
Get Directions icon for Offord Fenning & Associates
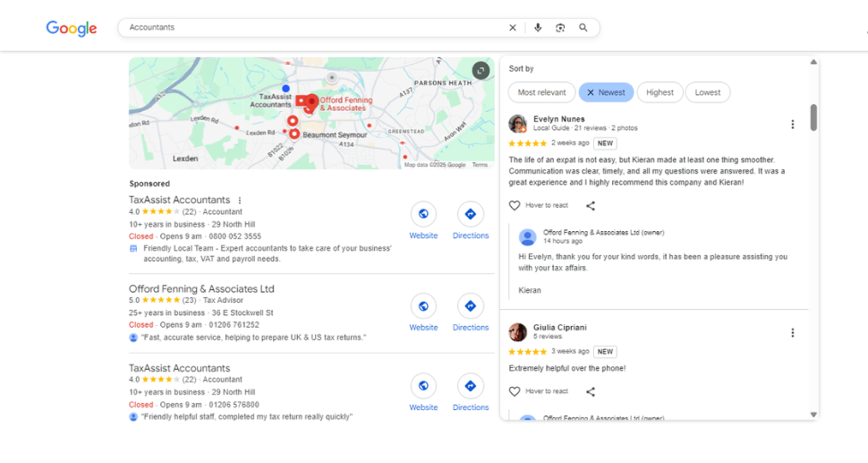pos(471,306)
